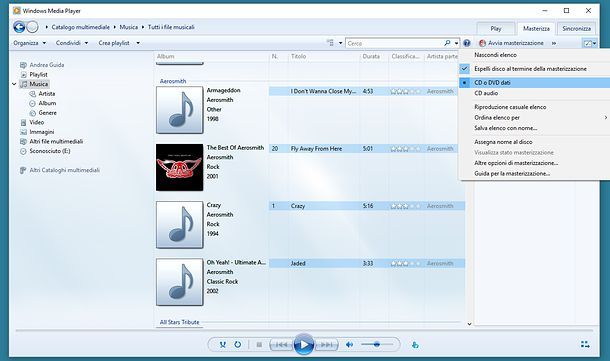
Task: Select the CD o DVD dati option
Action: click(535, 82)
